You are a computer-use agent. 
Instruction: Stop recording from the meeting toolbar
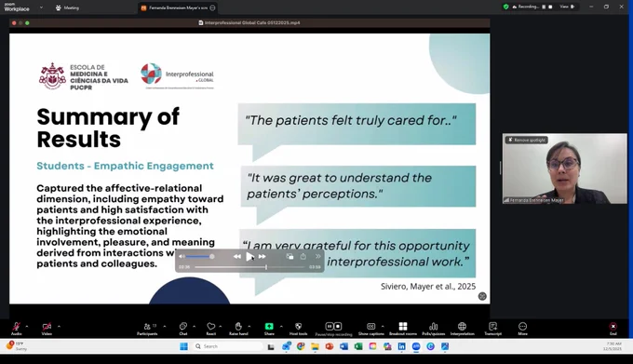pyautogui.click(x=338, y=326)
